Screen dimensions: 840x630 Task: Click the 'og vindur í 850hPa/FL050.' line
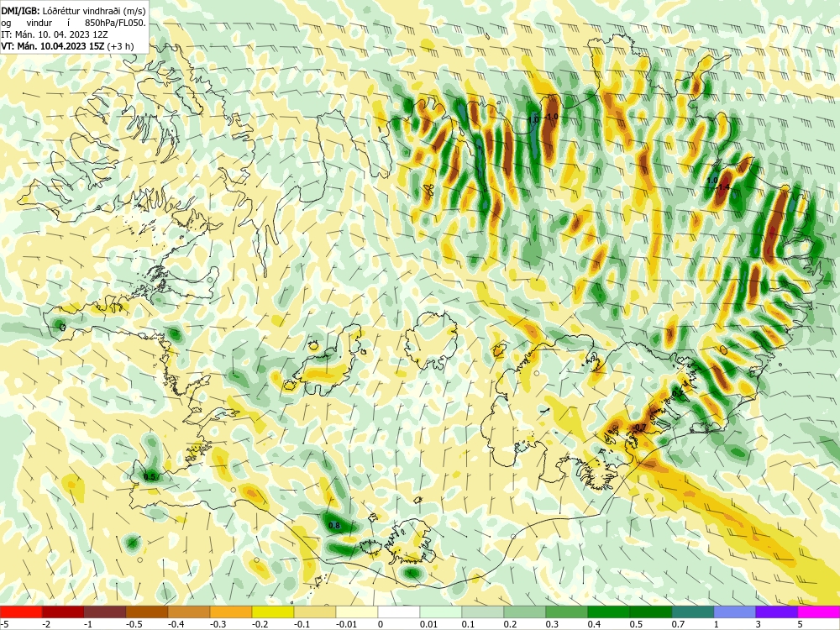[x=73, y=23]
